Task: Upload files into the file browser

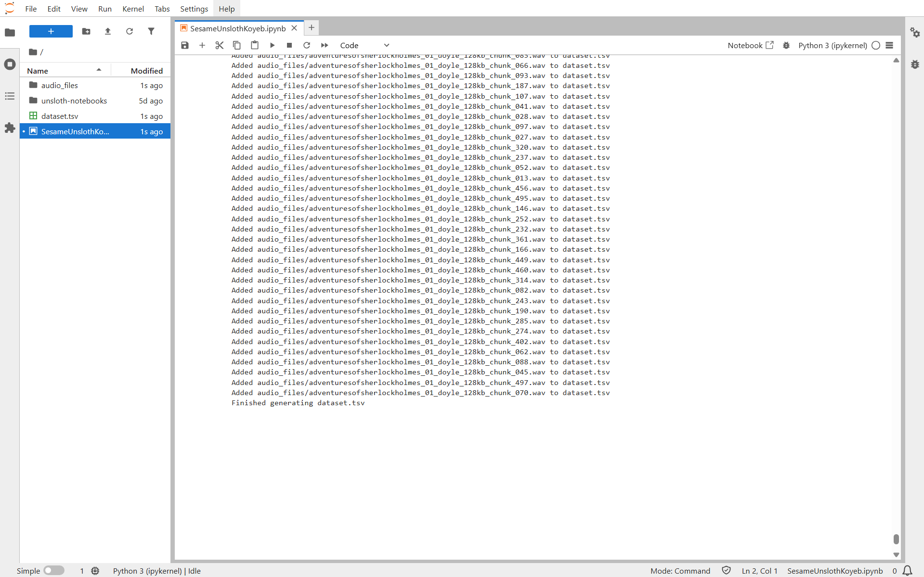Action: pyautogui.click(x=107, y=31)
